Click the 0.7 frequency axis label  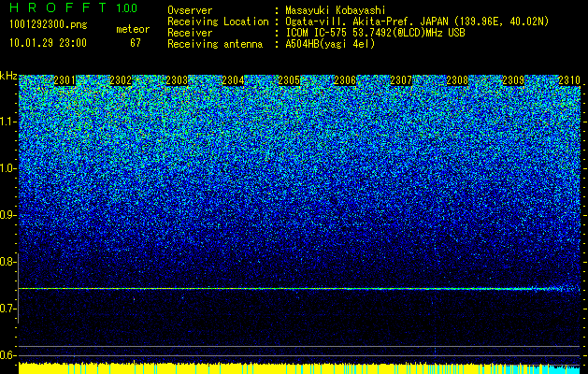[7, 309]
